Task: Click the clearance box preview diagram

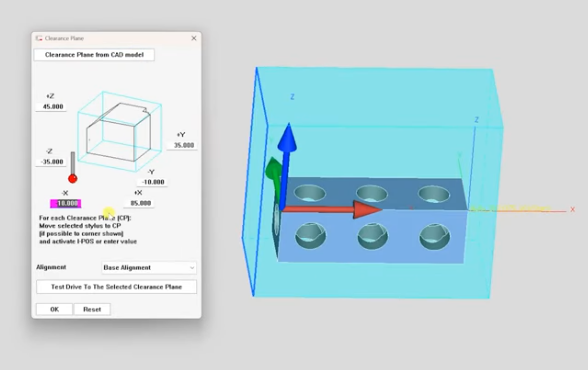Action: 120,131
